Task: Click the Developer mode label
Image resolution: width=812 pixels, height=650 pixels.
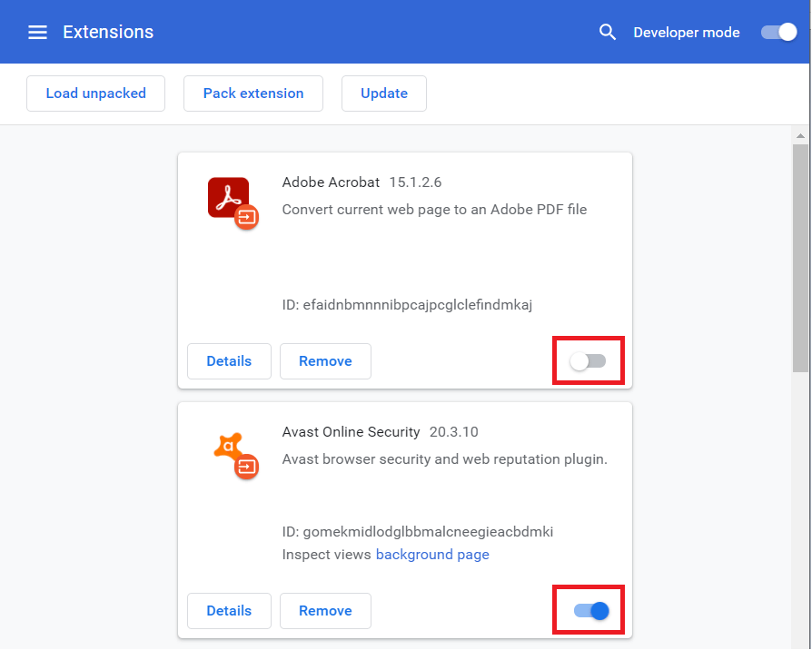Action: coord(687,32)
